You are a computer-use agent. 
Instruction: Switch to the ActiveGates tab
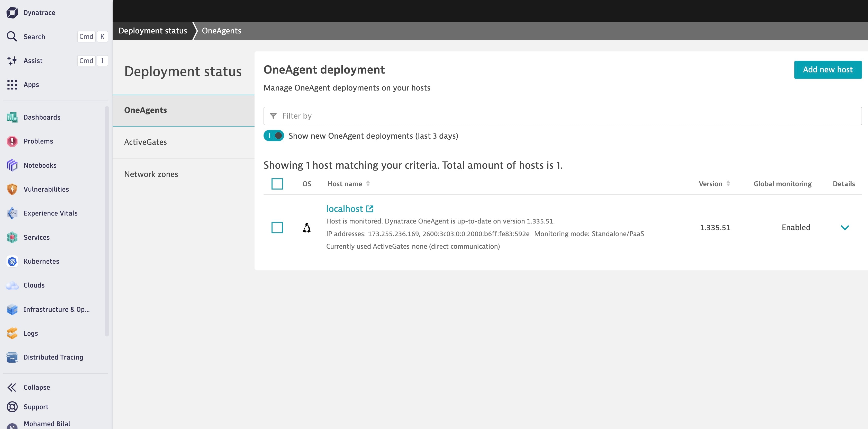coord(145,142)
